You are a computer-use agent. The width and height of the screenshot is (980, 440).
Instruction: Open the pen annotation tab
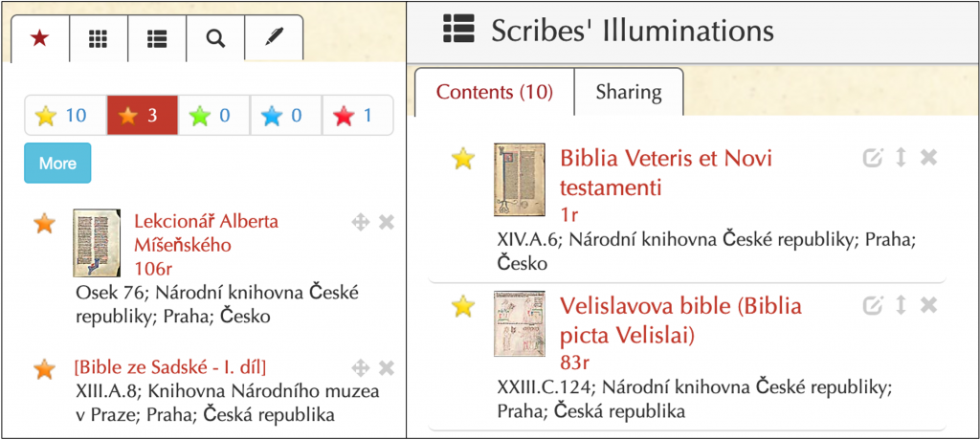click(274, 38)
